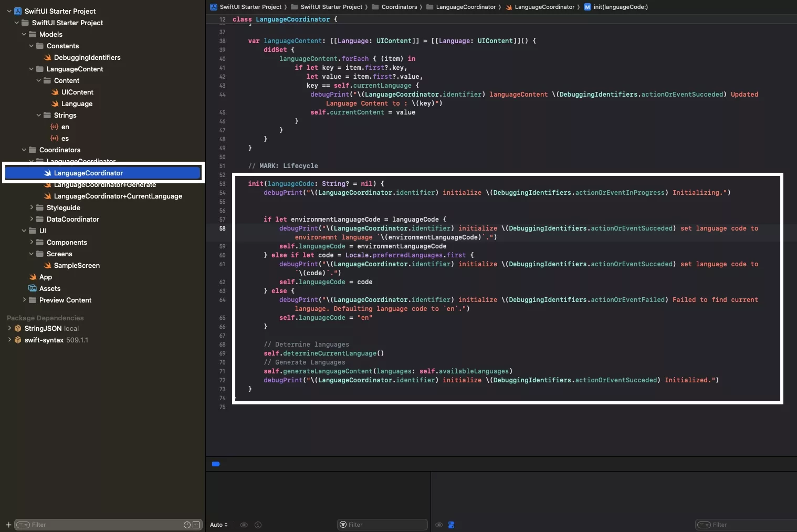Click the LanguageCoordinator folder breadcrumb
This screenshot has height=532, width=797.
coord(461,7)
